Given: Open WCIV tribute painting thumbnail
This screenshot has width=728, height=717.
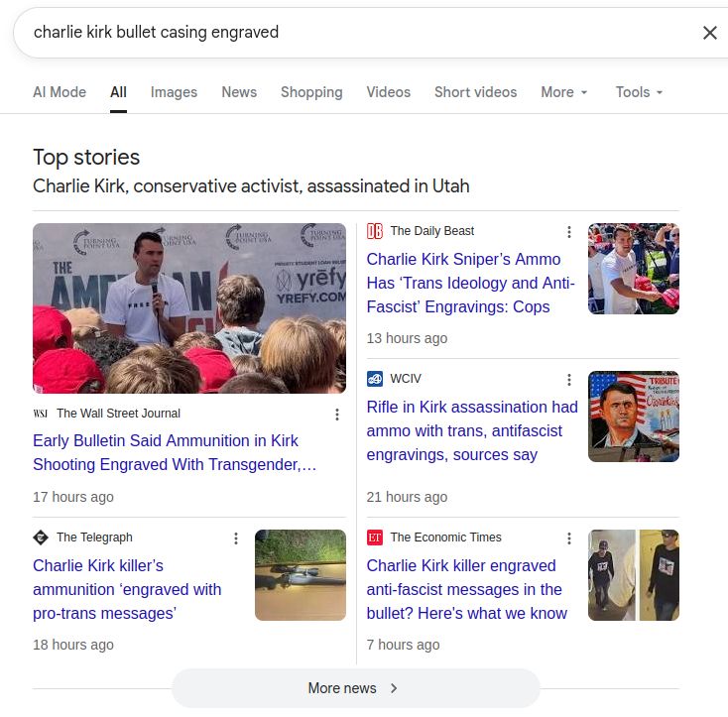Looking at the screenshot, I should (x=634, y=417).
